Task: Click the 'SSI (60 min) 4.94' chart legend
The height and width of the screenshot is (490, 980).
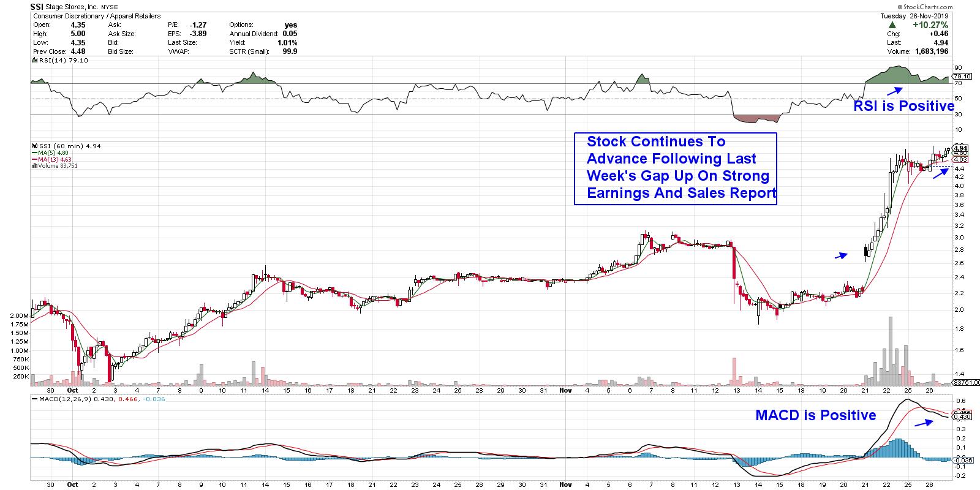Action: pyautogui.click(x=66, y=146)
